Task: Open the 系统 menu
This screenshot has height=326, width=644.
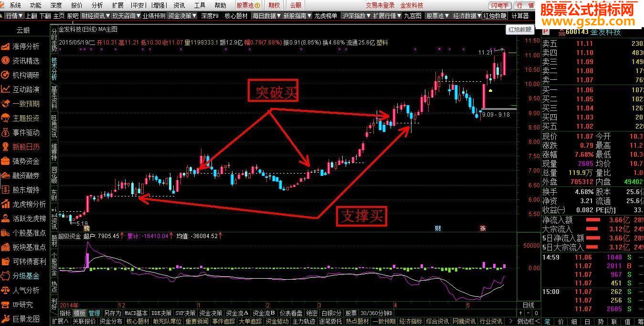Action: (15, 5)
